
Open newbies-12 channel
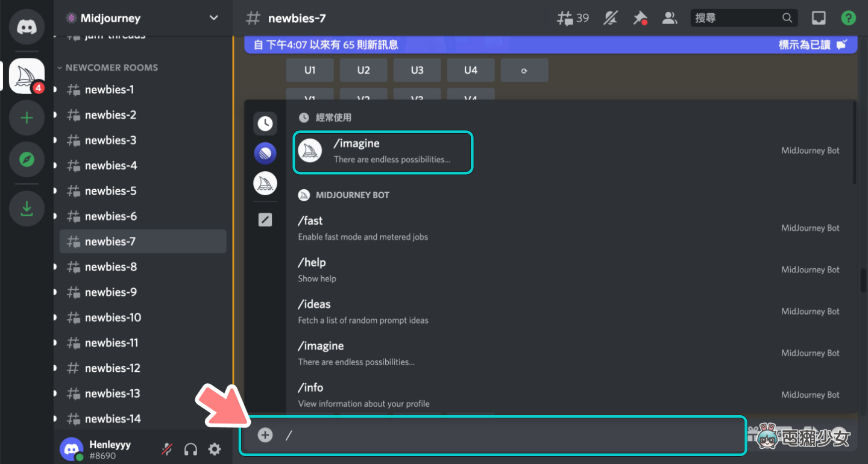click(x=142, y=368)
